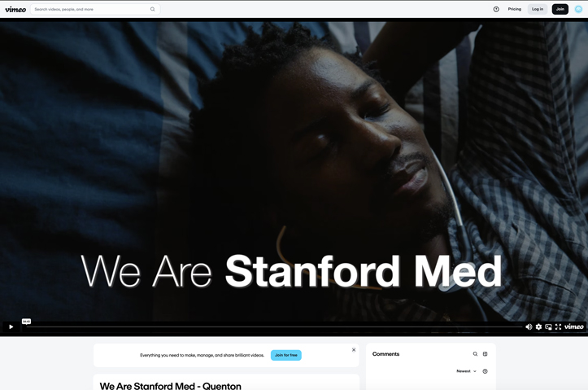This screenshot has height=390, width=588.
Task: Open the player settings gear
Action: pos(538,327)
